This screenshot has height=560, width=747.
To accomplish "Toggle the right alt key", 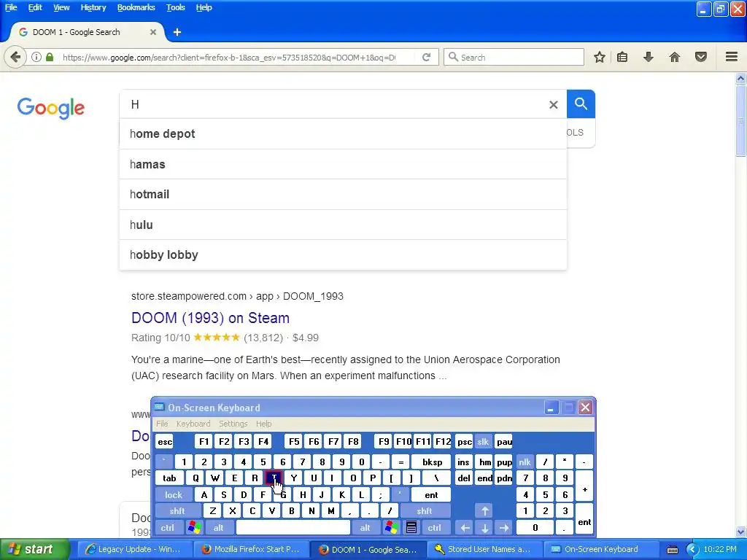I will (x=365, y=527).
